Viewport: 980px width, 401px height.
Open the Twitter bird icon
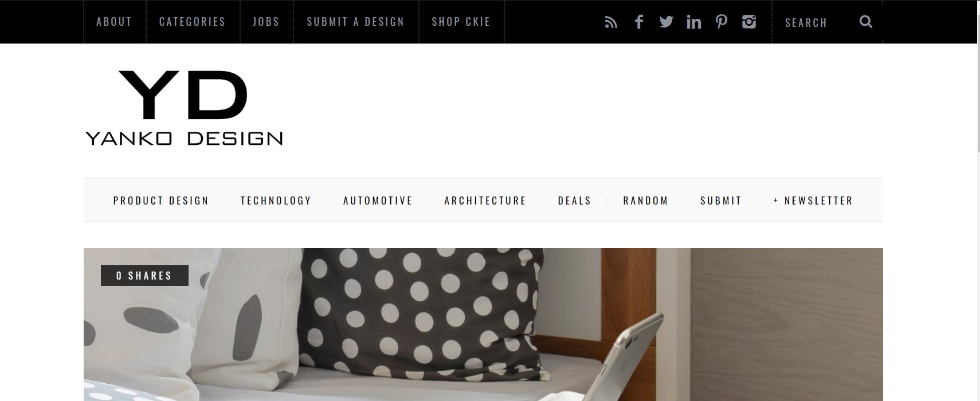666,22
